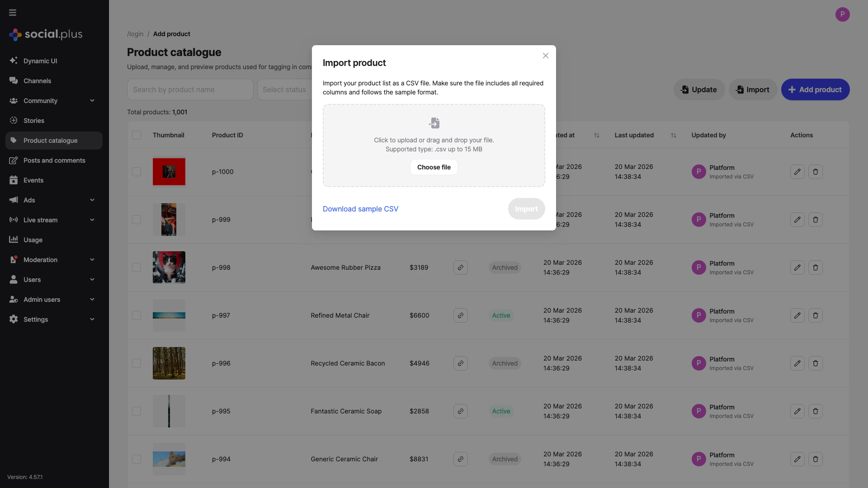Screen dimensions: 868x488
Task: Download sample CSV file
Action: click(360, 209)
